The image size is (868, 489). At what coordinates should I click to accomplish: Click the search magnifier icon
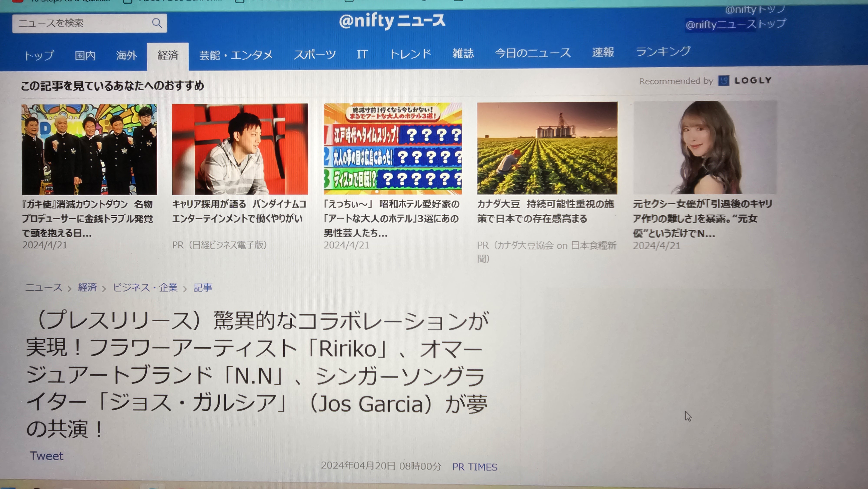point(157,23)
